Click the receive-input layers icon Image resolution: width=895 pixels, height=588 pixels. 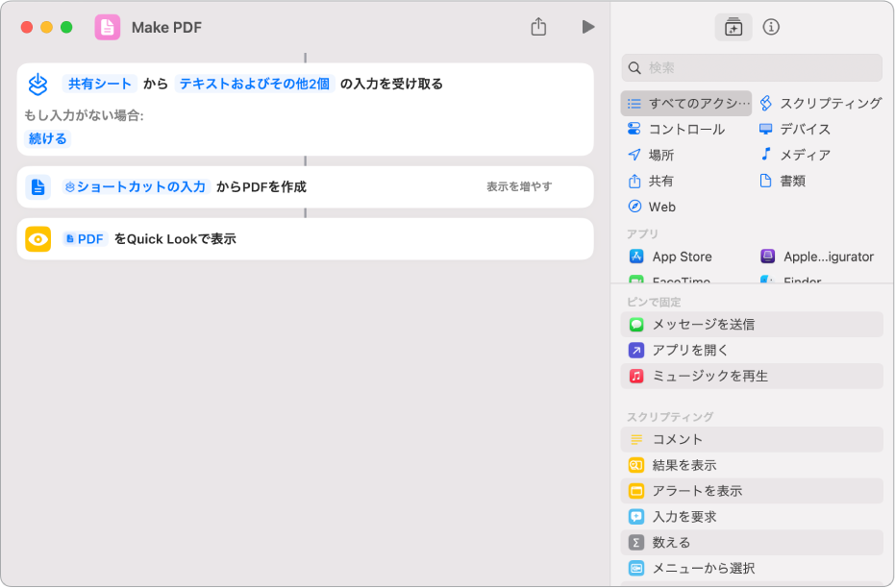[38, 85]
